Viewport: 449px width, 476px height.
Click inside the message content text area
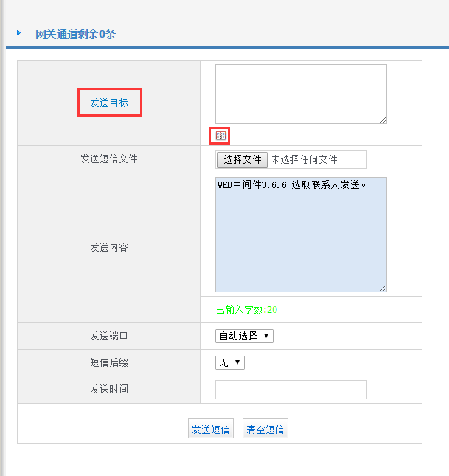tap(301, 235)
